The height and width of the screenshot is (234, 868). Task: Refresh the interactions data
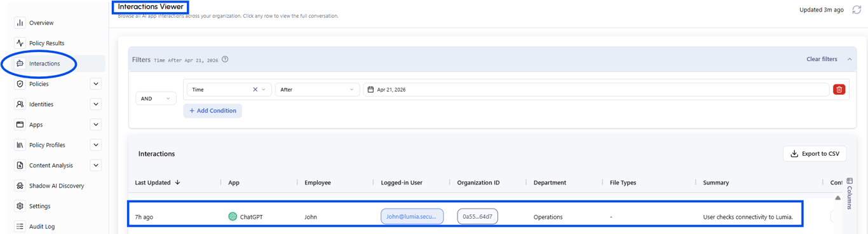click(857, 10)
